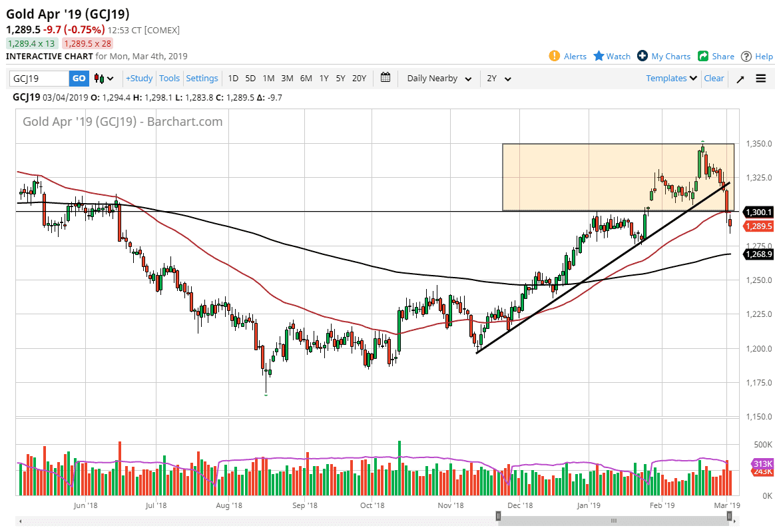775x532 pixels.
Task: Click the My Charts plus icon
Action: (642, 56)
